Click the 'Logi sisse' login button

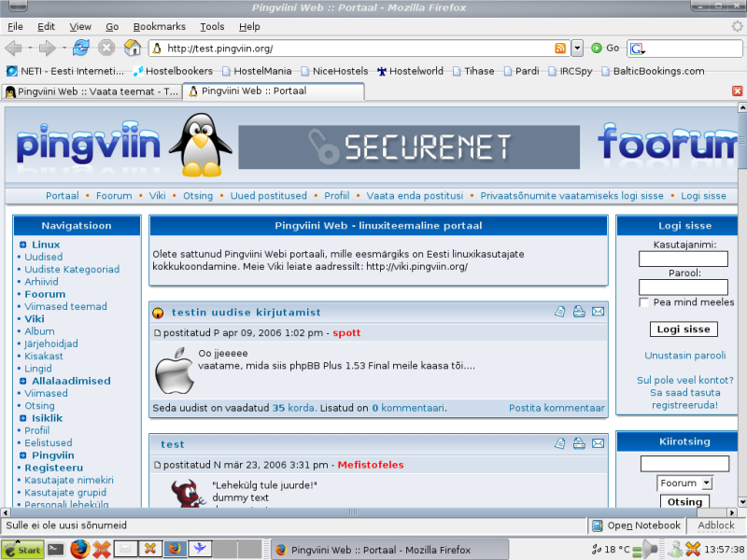pyautogui.click(x=684, y=329)
